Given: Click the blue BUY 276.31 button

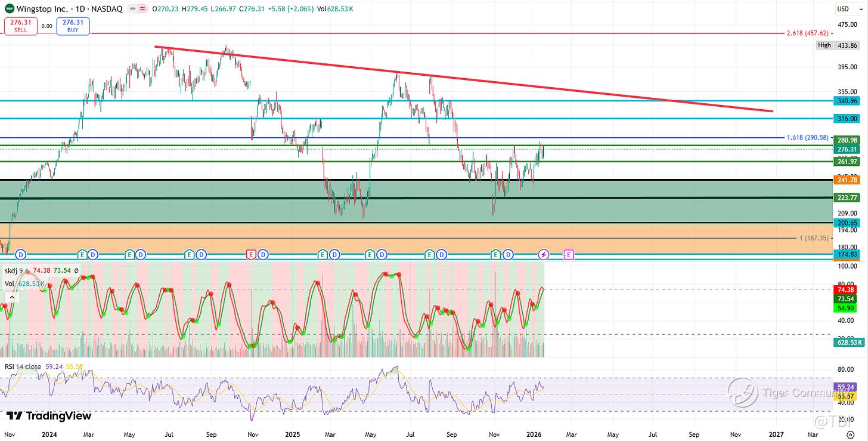Looking at the screenshot, I should click(x=73, y=26).
